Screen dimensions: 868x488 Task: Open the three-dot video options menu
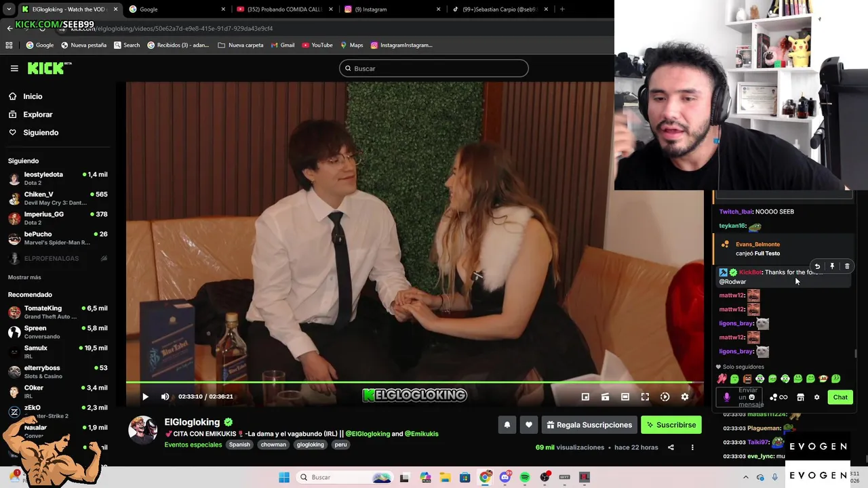tap(692, 447)
